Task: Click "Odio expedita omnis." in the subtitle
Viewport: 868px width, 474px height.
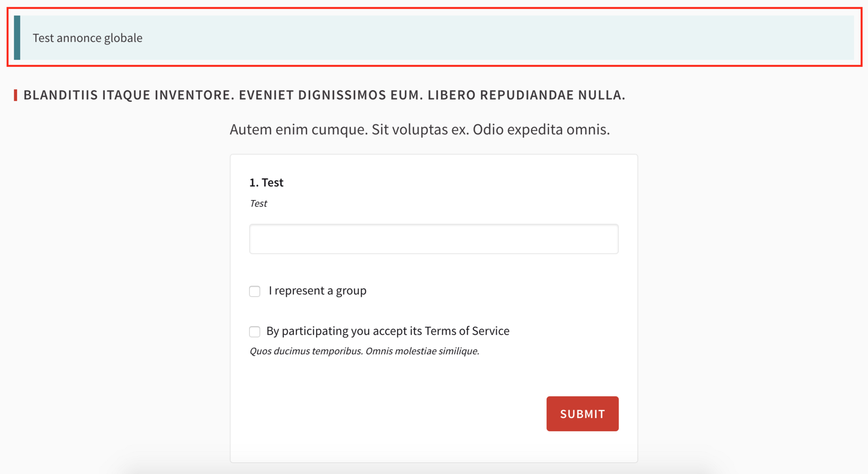Action: pos(541,129)
